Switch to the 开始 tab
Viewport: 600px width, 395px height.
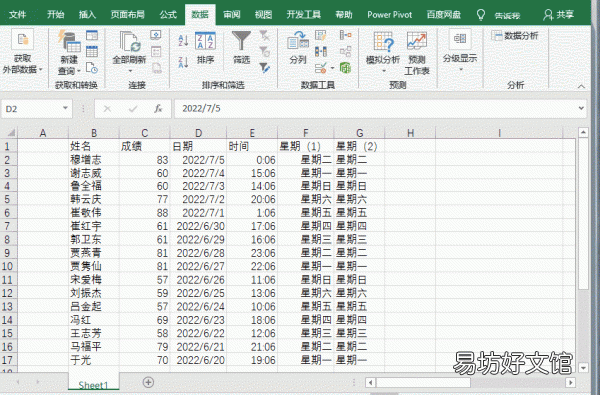coord(55,15)
